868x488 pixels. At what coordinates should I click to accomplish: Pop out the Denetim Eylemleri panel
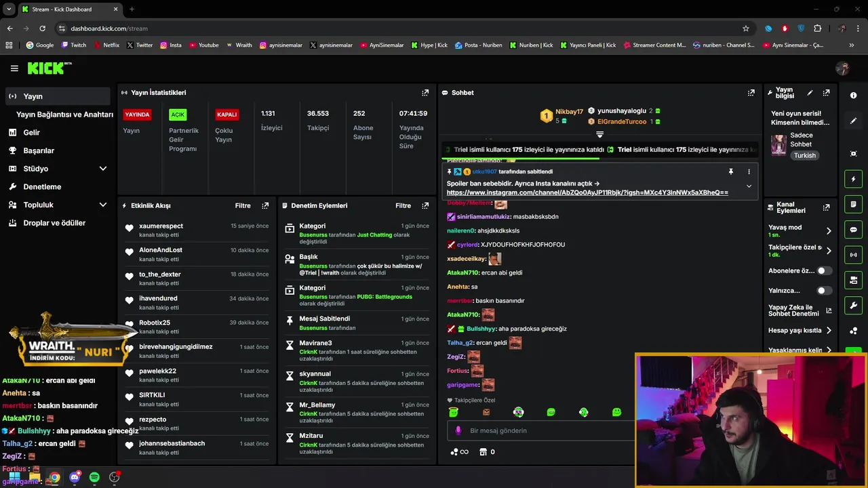coord(425,205)
